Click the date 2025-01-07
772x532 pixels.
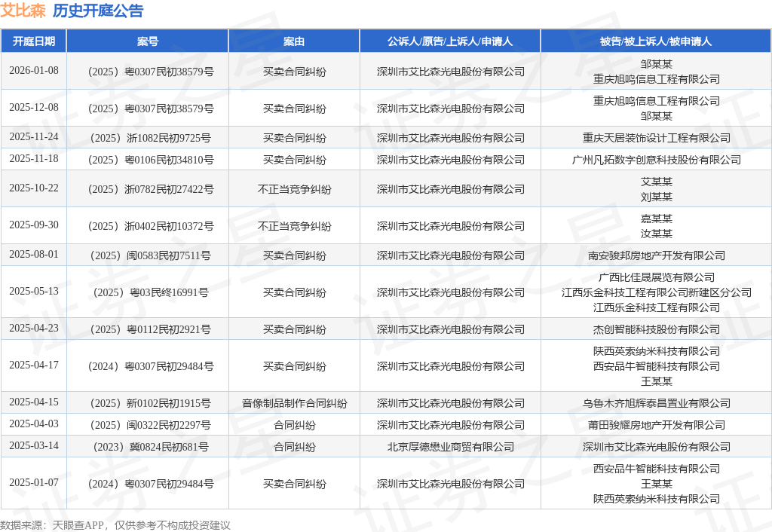tap(33, 483)
